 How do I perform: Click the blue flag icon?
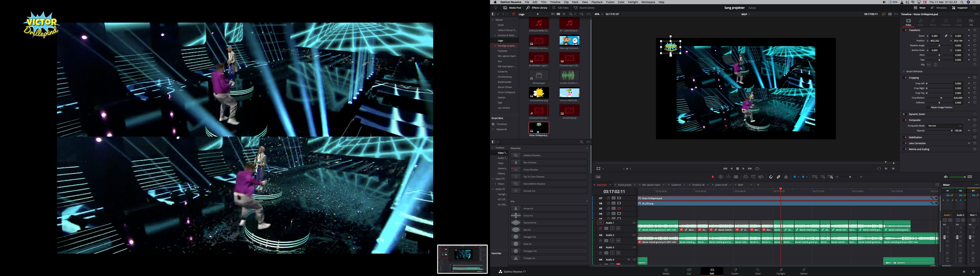[x=794, y=177]
